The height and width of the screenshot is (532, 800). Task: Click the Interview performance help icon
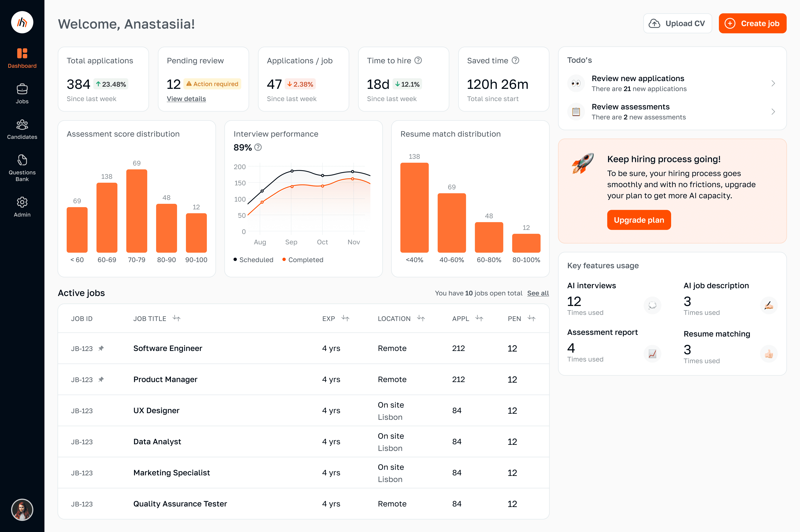258,147
